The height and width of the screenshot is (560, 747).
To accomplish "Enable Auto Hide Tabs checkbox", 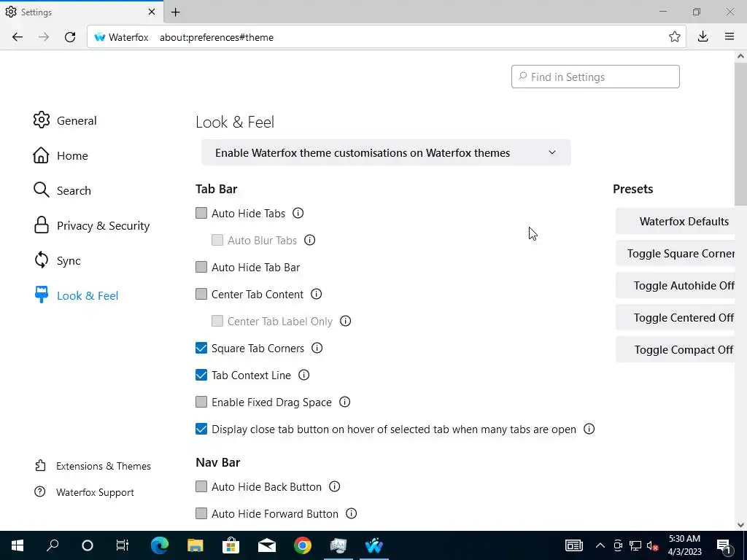I will pos(201,213).
